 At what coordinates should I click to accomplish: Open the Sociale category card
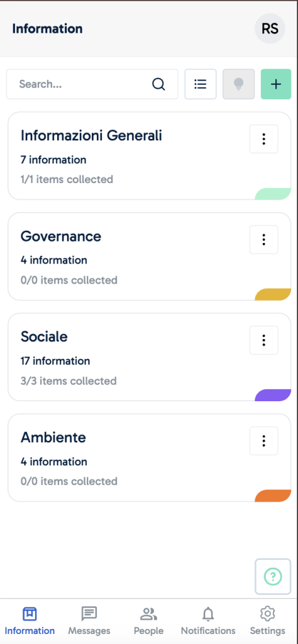coord(150,357)
